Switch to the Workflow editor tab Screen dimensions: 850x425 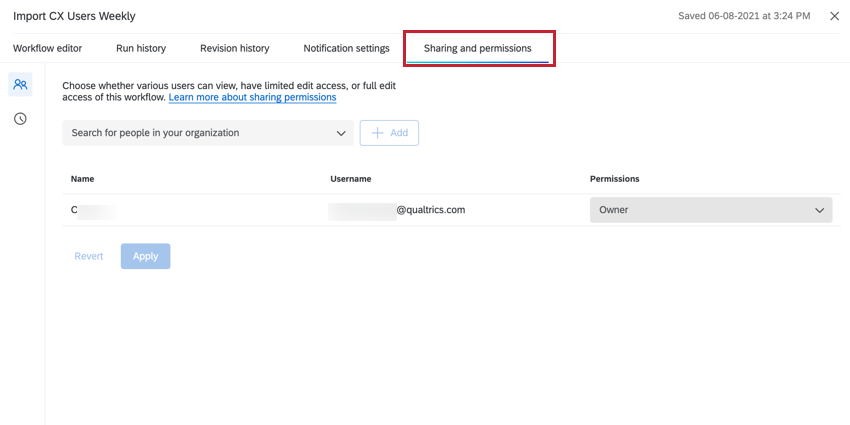pyautogui.click(x=47, y=48)
